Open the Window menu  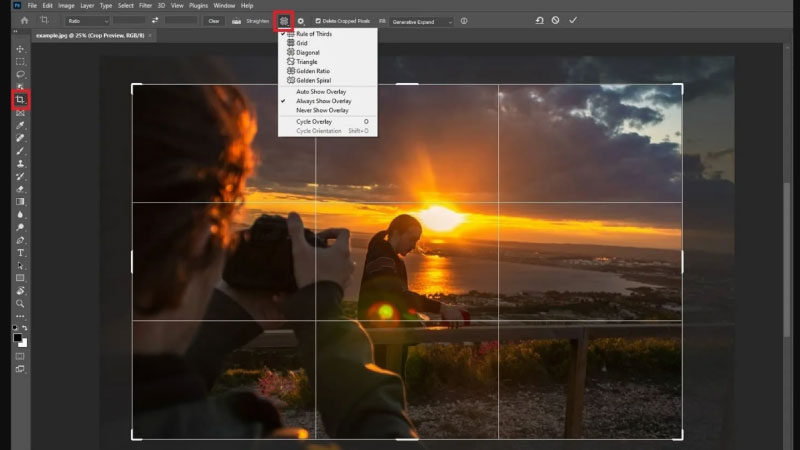pyautogui.click(x=224, y=6)
